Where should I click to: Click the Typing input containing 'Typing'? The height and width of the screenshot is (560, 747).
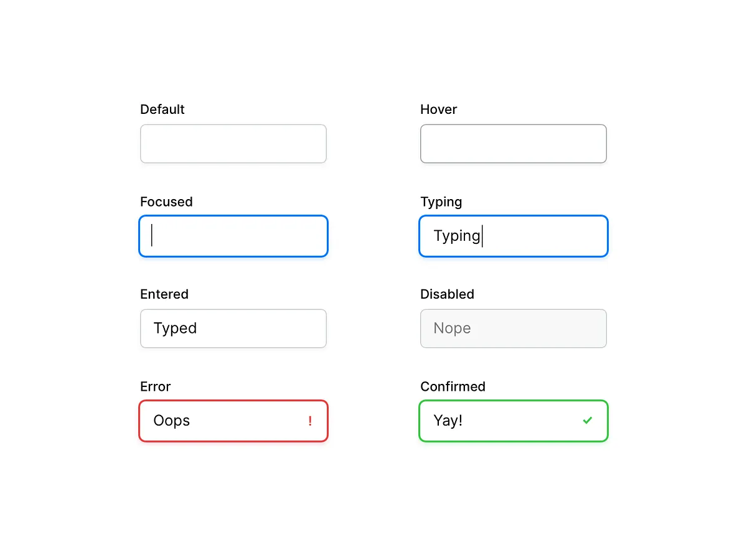click(514, 236)
